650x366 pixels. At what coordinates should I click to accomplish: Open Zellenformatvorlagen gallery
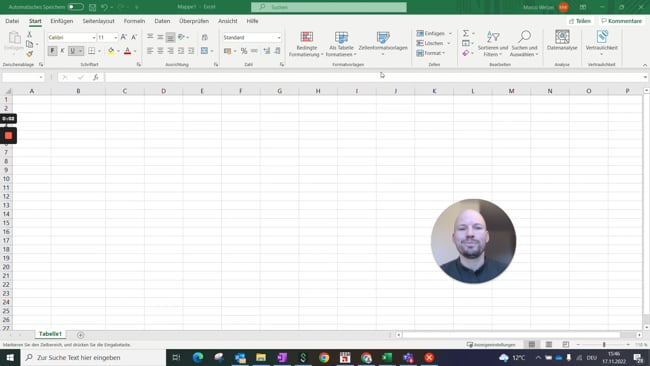[x=383, y=44]
